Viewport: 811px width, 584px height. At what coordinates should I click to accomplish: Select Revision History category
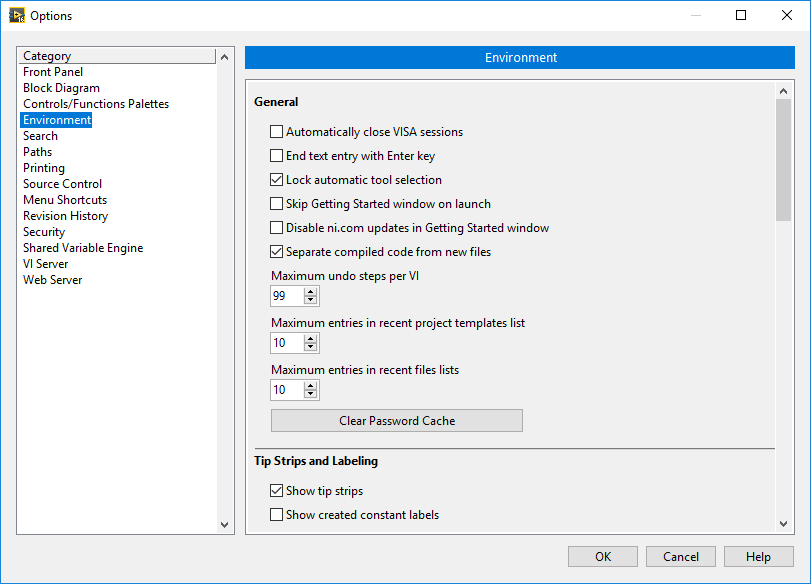point(65,216)
